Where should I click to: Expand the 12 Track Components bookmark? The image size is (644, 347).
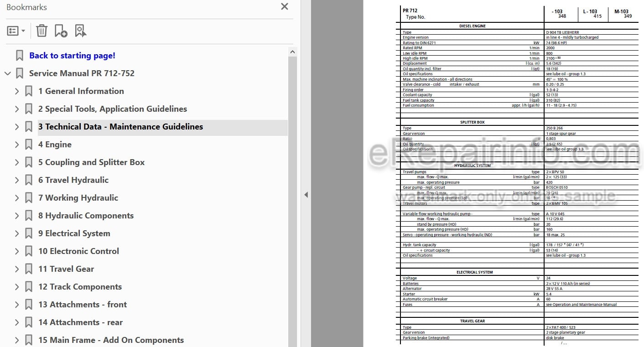17,287
